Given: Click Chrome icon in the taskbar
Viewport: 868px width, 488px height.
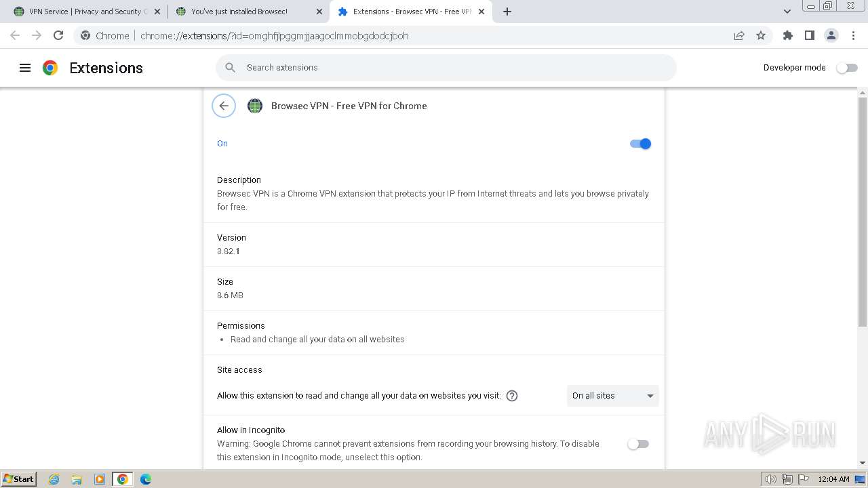Looking at the screenshot, I should pyautogui.click(x=123, y=479).
